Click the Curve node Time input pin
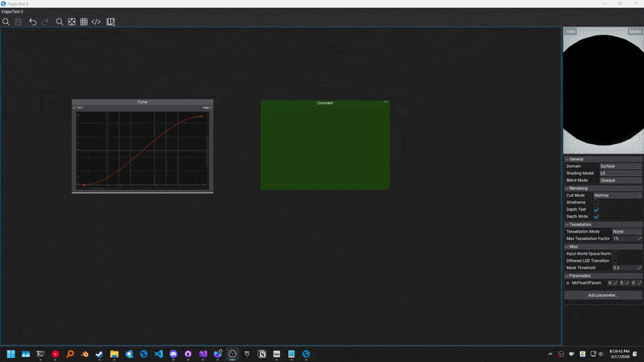This screenshot has width=644, height=362. point(74,108)
